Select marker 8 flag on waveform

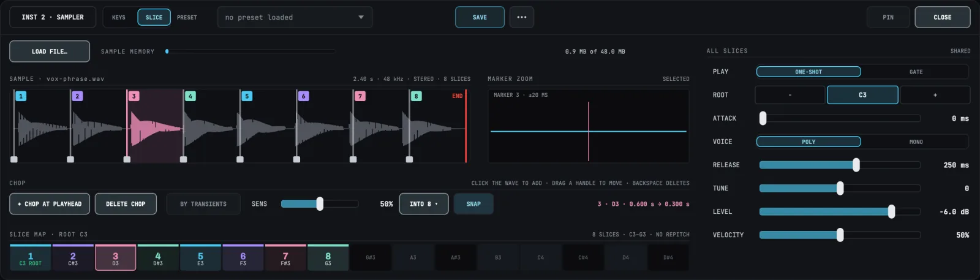(x=417, y=96)
